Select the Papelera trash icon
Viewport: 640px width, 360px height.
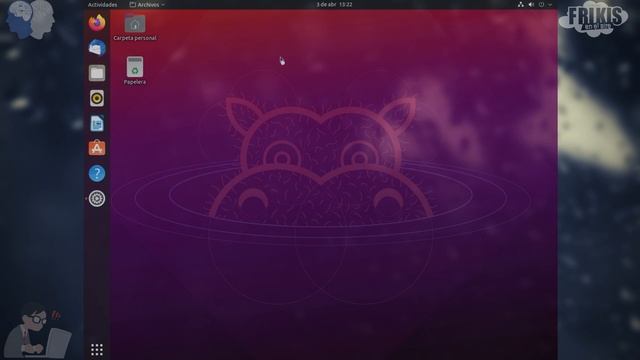click(x=135, y=71)
